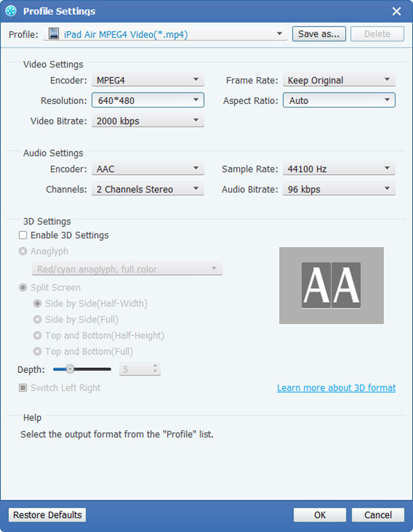The height and width of the screenshot is (532, 413).
Task: Open the Audio Bitrate 96 kbps dropdown
Action: [x=387, y=189]
